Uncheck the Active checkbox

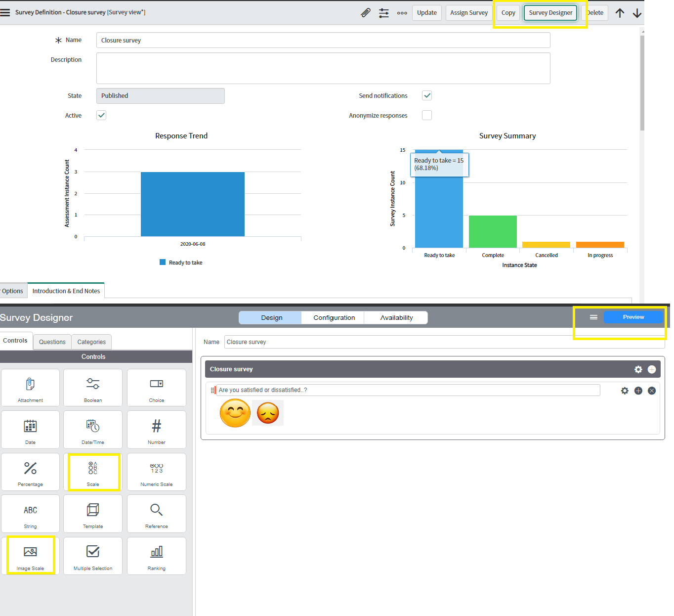(x=101, y=115)
